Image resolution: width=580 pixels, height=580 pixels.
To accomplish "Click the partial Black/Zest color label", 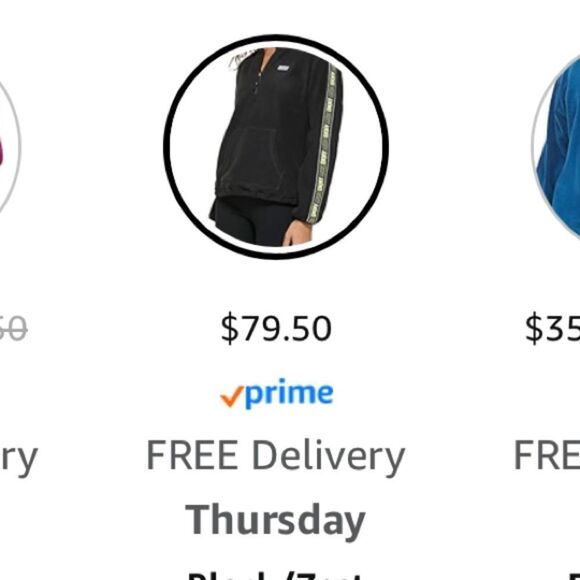I will (276, 576).
